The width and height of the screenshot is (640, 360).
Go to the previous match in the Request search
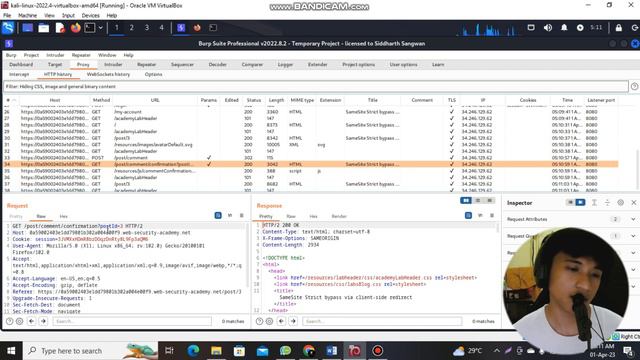pos(31,322)
